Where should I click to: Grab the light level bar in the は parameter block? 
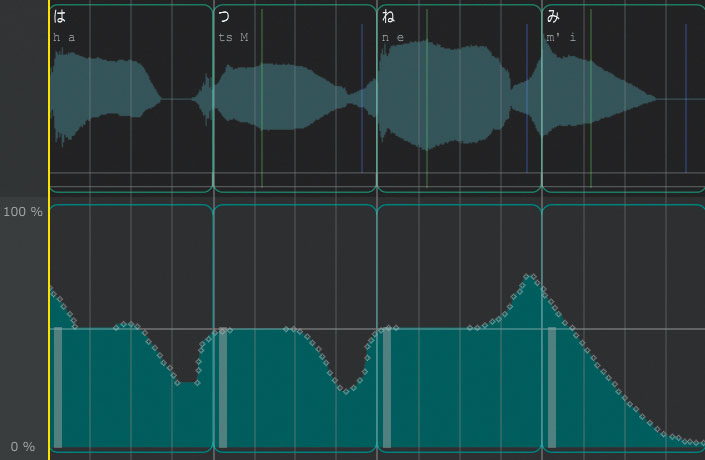[58, 388]
